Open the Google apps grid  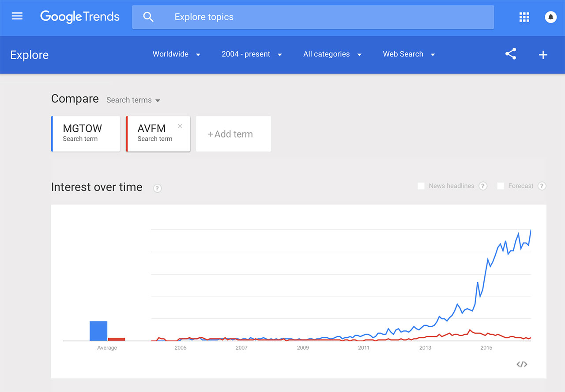[x=524, y=17]
